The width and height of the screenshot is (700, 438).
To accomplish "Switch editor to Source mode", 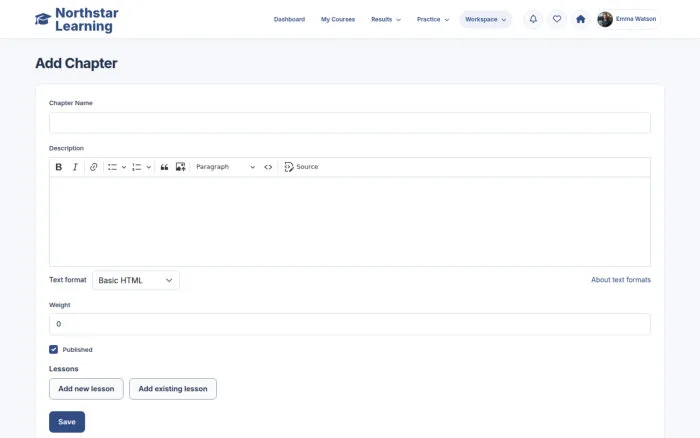I will (x=301, y=167).
